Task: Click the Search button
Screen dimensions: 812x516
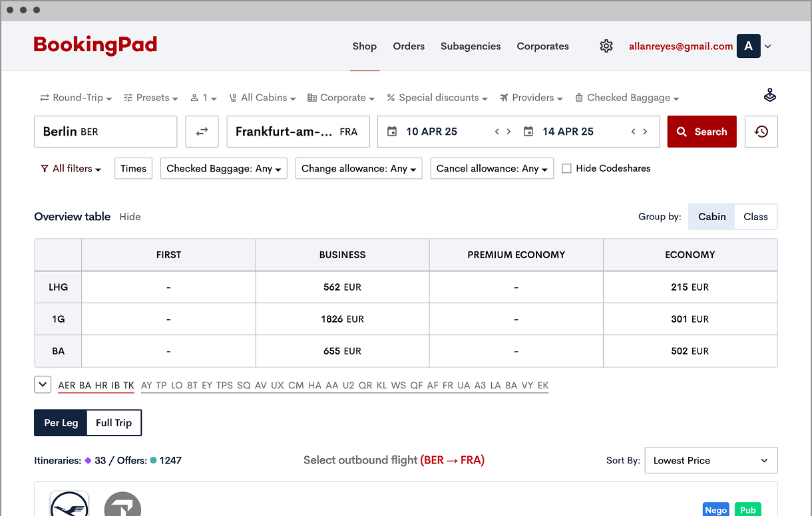Action: 702,132
